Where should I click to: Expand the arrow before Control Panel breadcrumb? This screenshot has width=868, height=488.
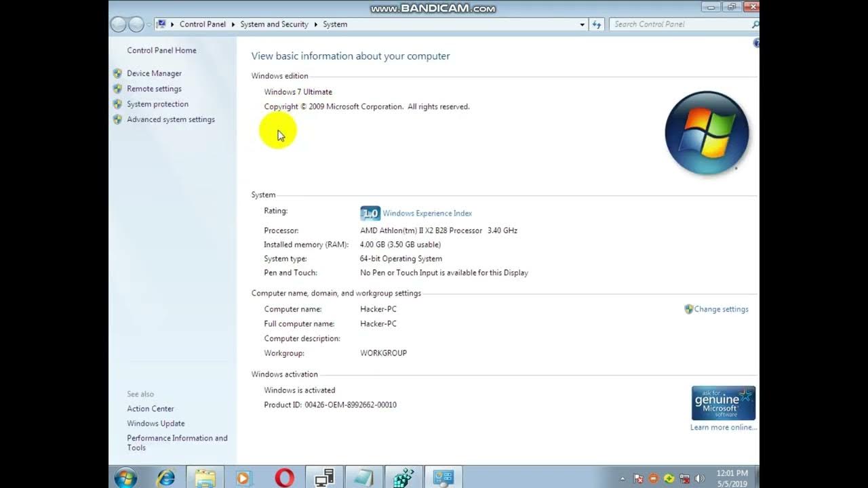(172, 24)
